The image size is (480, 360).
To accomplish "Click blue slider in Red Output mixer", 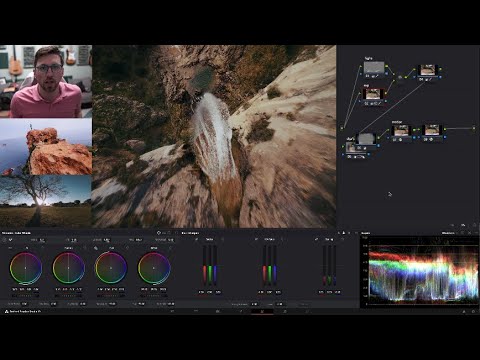I will tap(215, 266).
